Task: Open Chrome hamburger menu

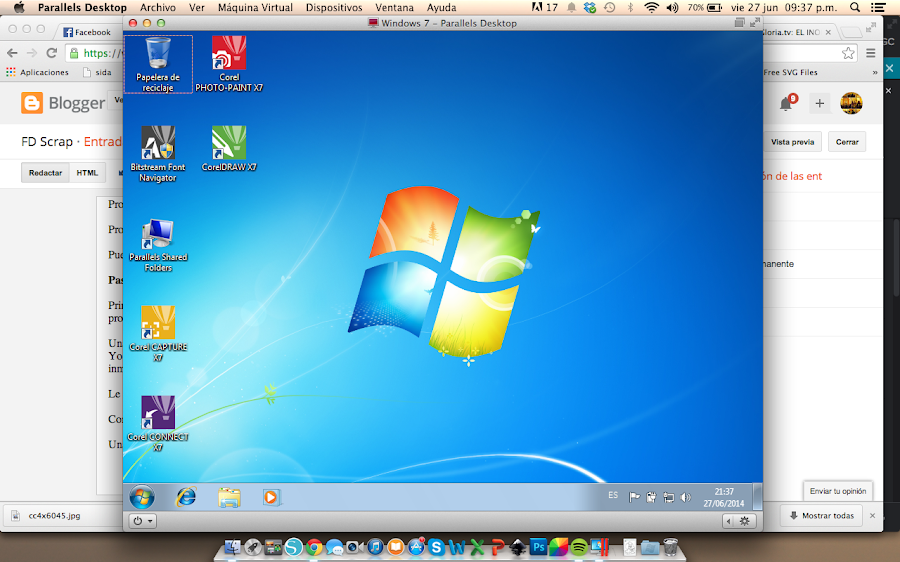Action: coord(871,53)
